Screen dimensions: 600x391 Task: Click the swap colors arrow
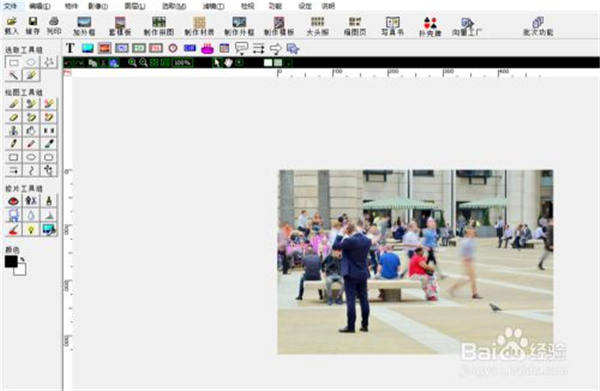click(23, 259)
